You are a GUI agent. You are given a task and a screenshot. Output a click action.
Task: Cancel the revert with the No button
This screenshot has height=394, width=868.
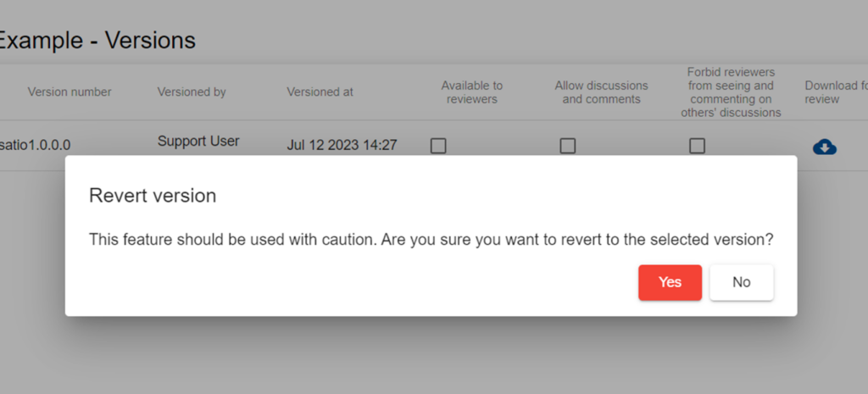[741, 282]
